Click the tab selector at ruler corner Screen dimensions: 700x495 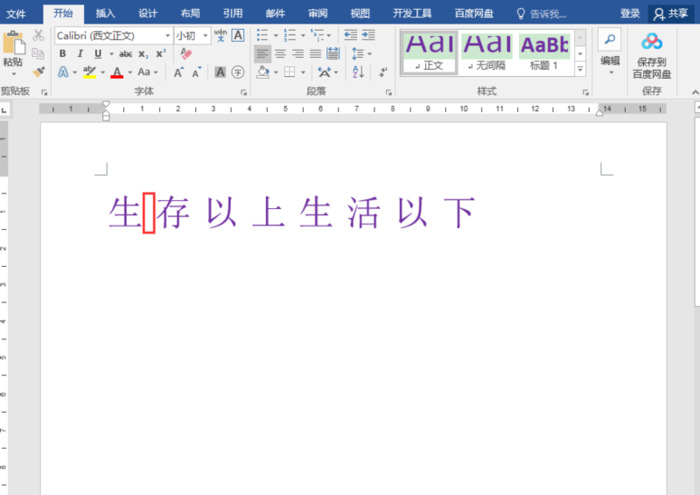tap(4, 110)
